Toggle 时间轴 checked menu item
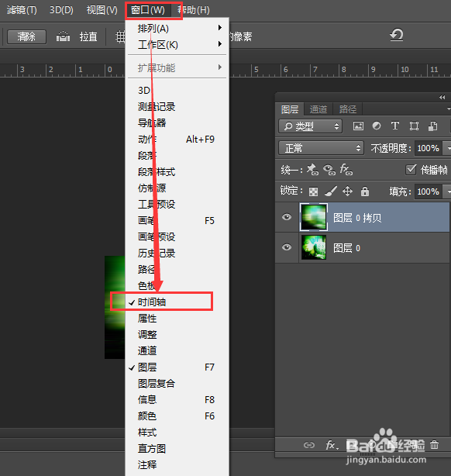This screenshot has width=451, height=476. [x=177, y=302]
